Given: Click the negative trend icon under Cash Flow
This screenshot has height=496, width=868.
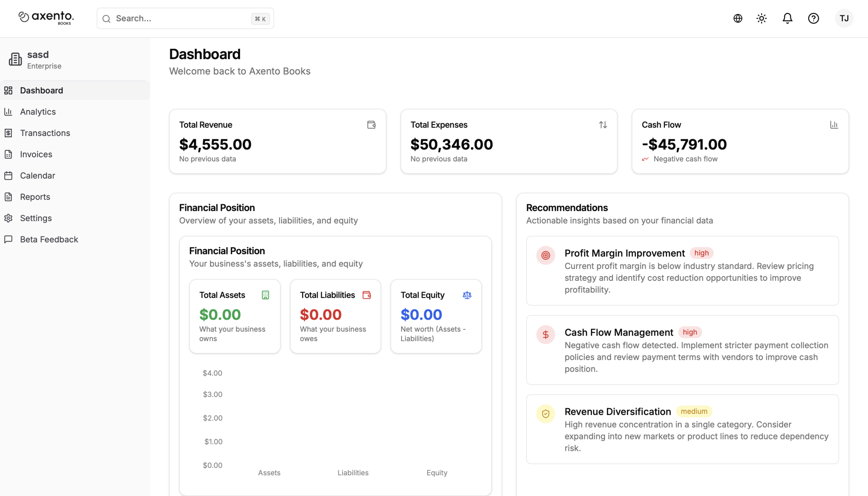Looking at the screenshot, I should tap(645, 159).
